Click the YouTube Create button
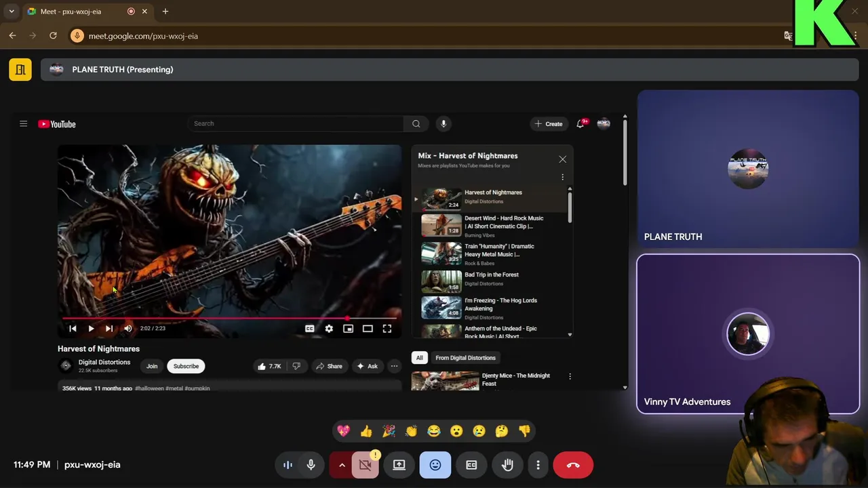This screenshot has width=868, height=488. pyautogui.click(x=549, y=124)
